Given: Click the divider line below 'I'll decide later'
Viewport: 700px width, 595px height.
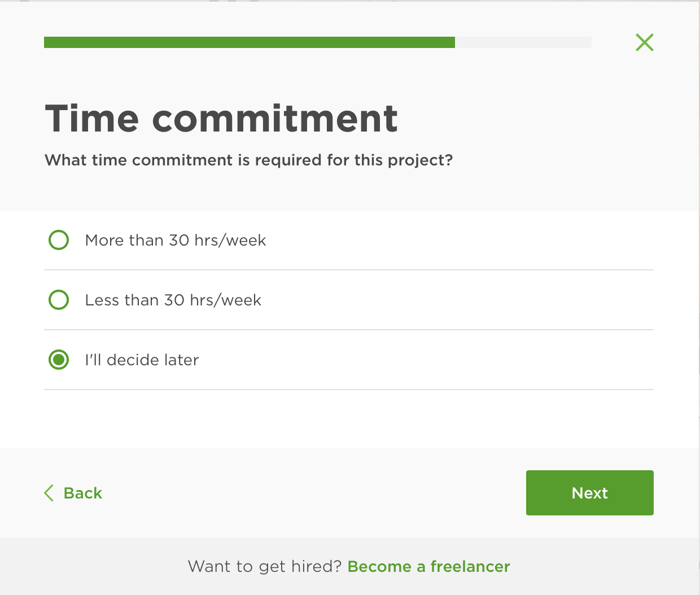Looking at the screenshot, I should point(348,390).
